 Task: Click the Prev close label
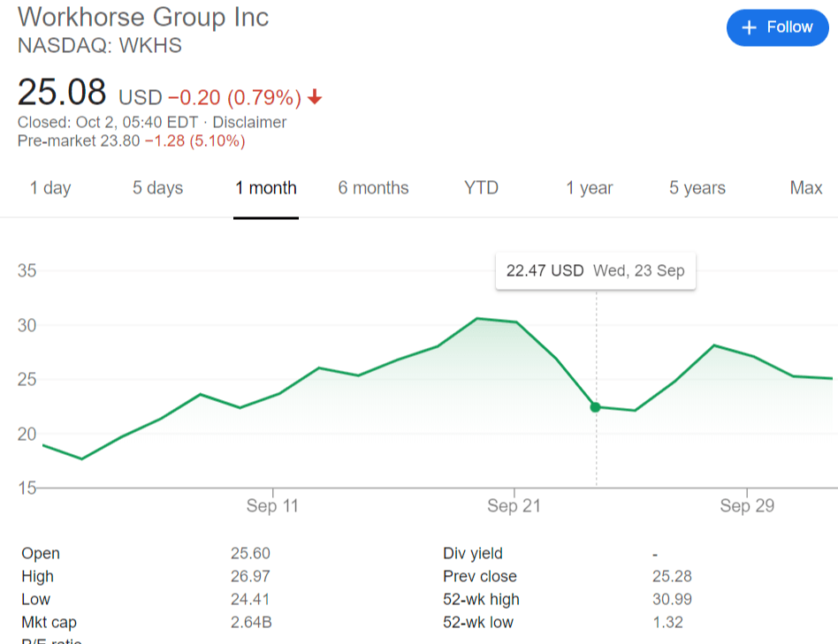(480, 576)
